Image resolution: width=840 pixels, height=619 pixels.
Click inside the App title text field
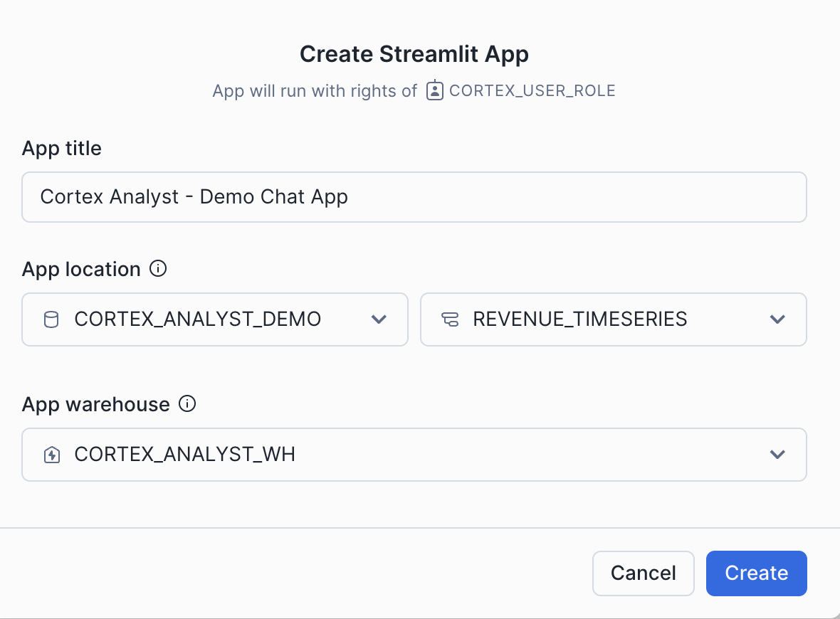point(413,196)
